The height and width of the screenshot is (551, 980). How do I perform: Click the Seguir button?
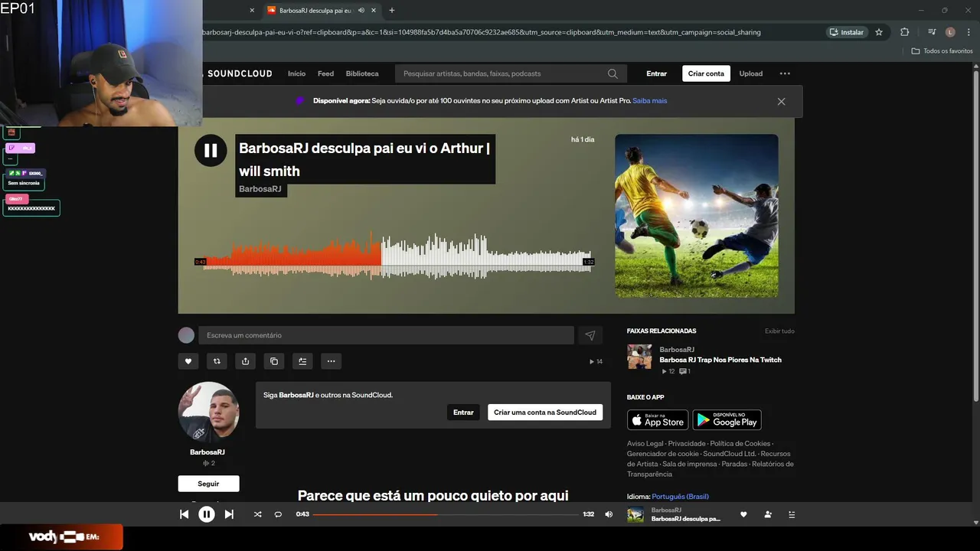208,484
